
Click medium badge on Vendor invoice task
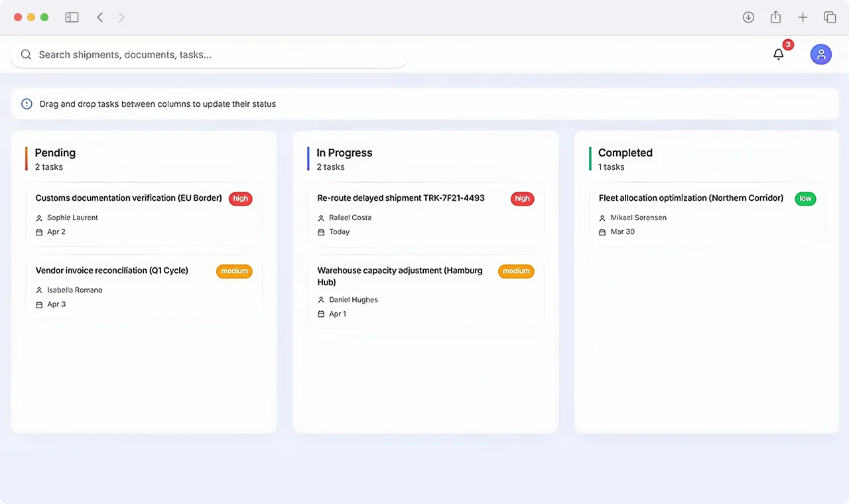pyautogui.click(x=234, y=271)
